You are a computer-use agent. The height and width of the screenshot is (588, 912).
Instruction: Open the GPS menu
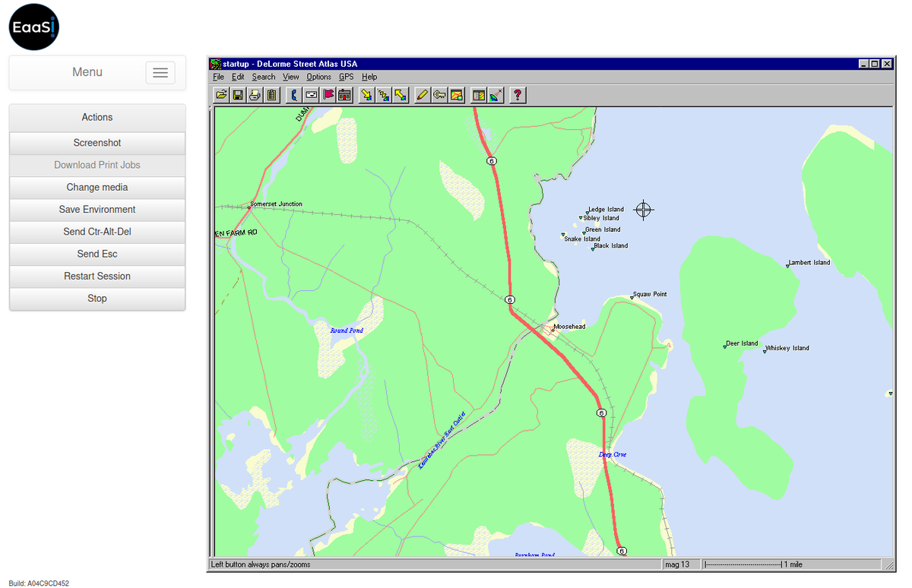(347, 77)
